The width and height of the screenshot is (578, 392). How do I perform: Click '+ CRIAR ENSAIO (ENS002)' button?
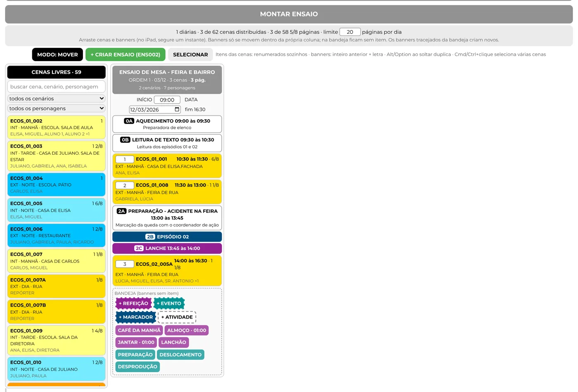pos(126,54)
